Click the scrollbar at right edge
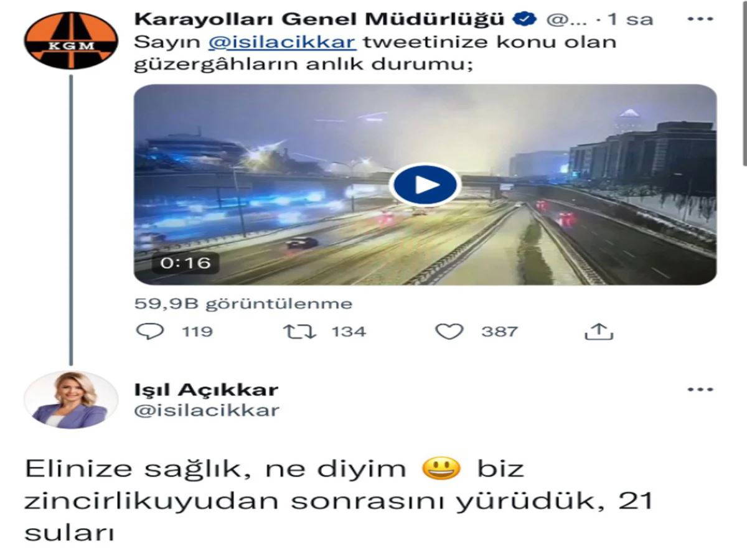 click(745, 84)
